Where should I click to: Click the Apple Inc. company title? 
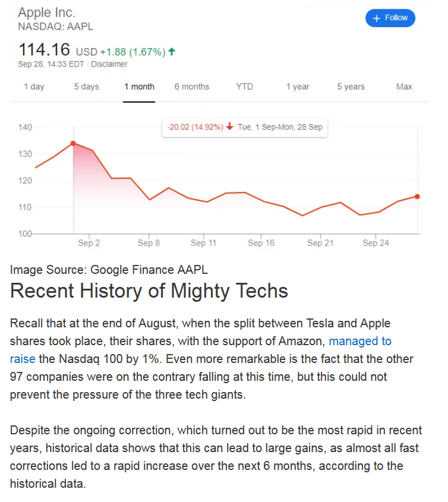[x=46, y=12]
